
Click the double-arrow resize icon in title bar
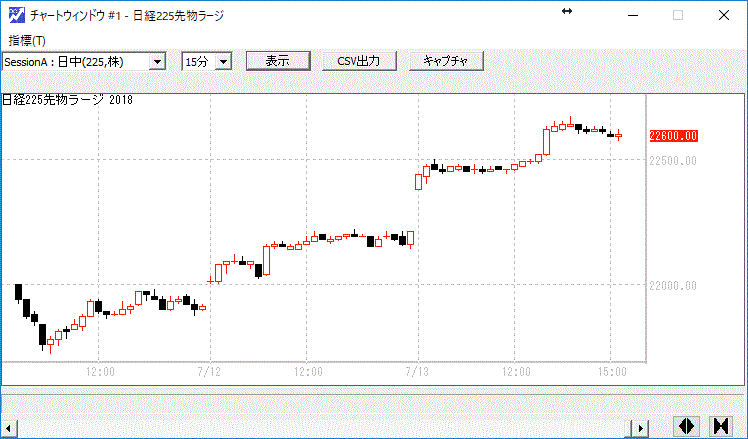pos(567,11)
